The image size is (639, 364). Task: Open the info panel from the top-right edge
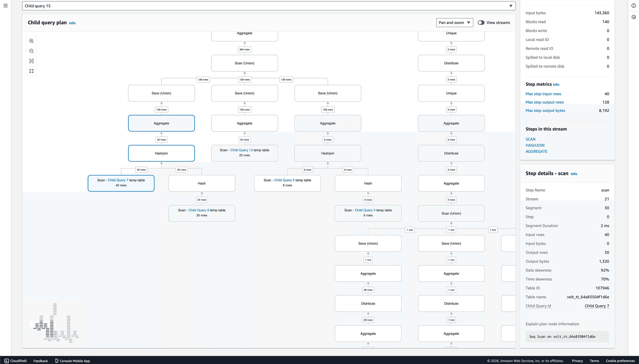(x=634, y=5)
